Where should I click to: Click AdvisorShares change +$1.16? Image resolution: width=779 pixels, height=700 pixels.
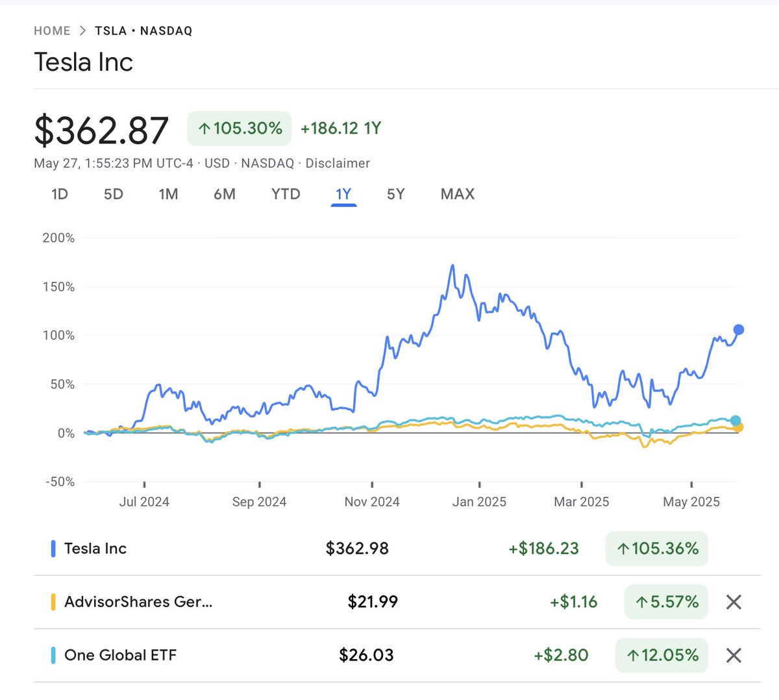(574, 602)
